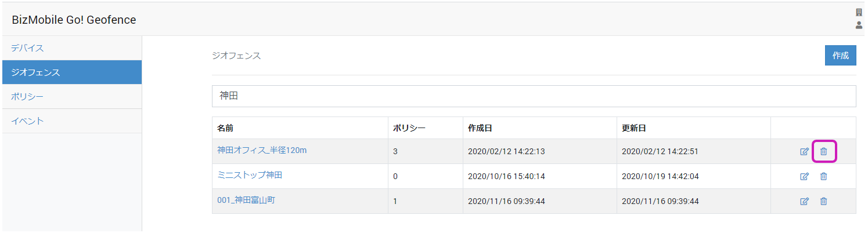Image resolution: width=868 pixels, height=233 pixels.
Task: Delete the ミニストップ神田 geofence
Action: [823, 176]
